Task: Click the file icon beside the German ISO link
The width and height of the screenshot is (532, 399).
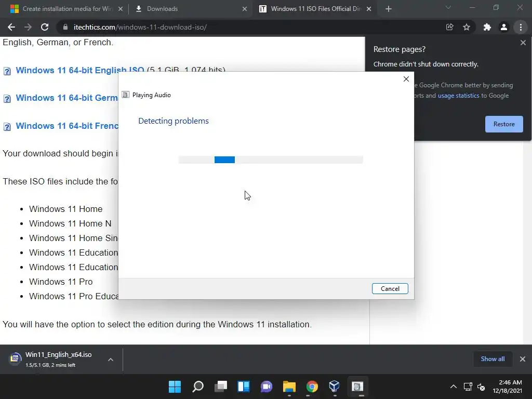Action: [7, 99]
